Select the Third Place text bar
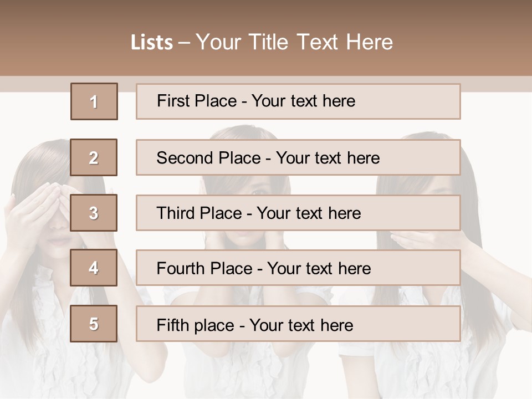This screenshot has height=399, width=532. (298, 213)
